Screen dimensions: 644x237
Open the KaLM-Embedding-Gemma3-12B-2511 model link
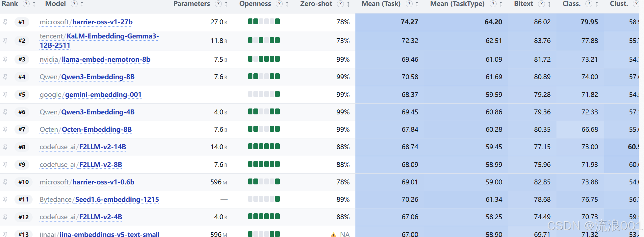99,41
